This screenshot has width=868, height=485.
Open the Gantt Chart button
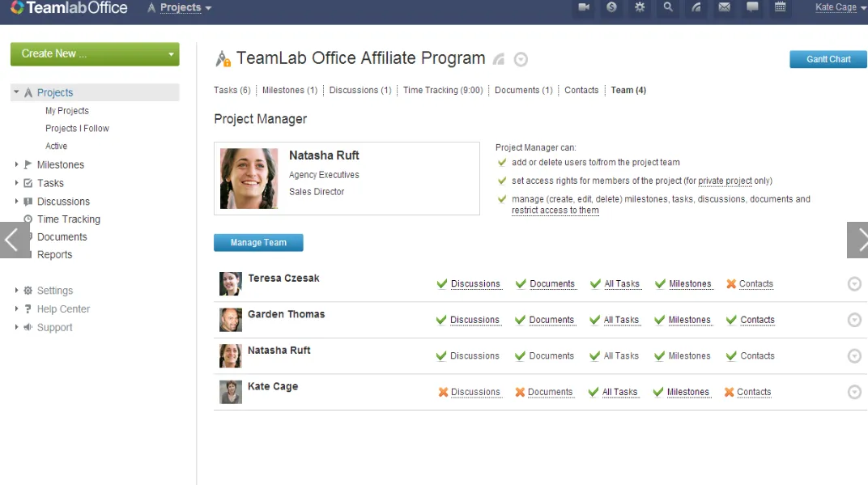pos(828,59)
